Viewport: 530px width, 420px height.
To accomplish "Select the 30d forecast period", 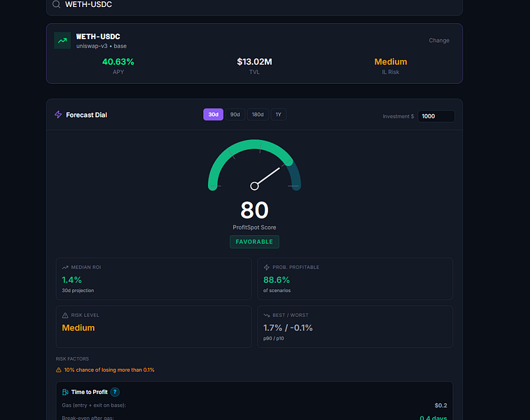I will (x=214, y=115).
